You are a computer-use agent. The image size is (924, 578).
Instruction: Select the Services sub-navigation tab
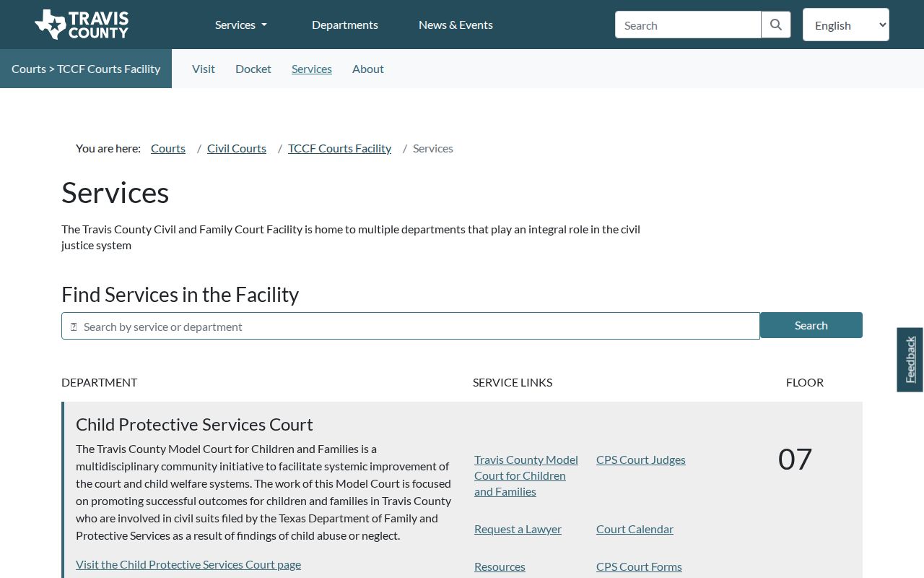click(312, 69)
